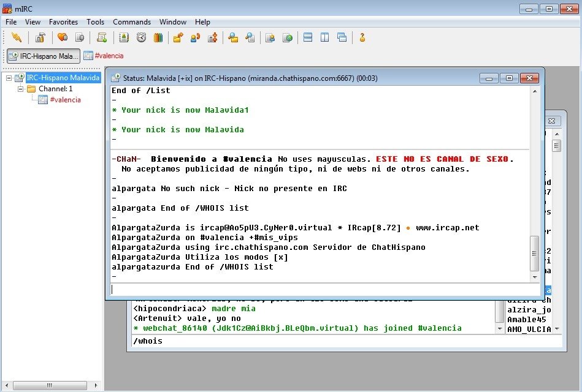Open mIRC Options hammer icon
Screen dimensions: 582x392
(x=40, y=37)
